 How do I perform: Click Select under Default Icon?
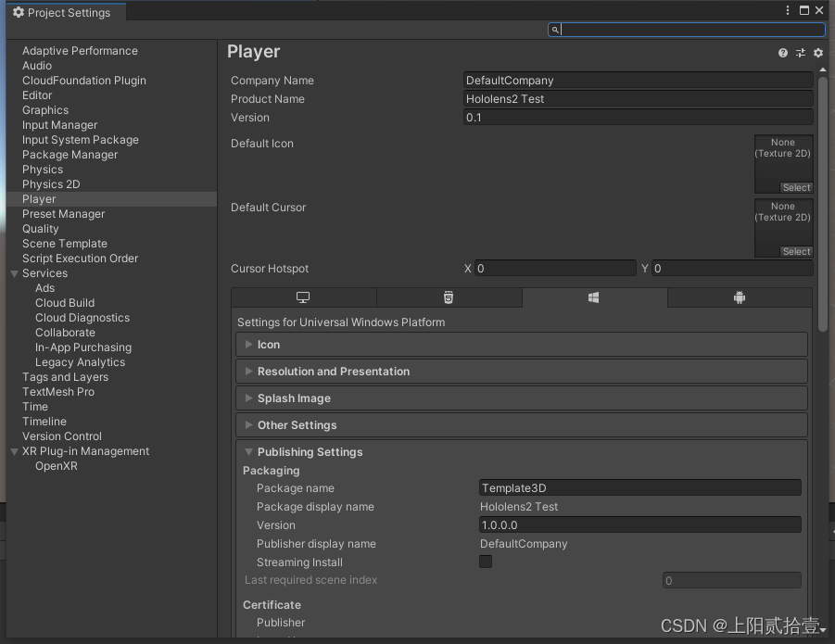[796, 187]
